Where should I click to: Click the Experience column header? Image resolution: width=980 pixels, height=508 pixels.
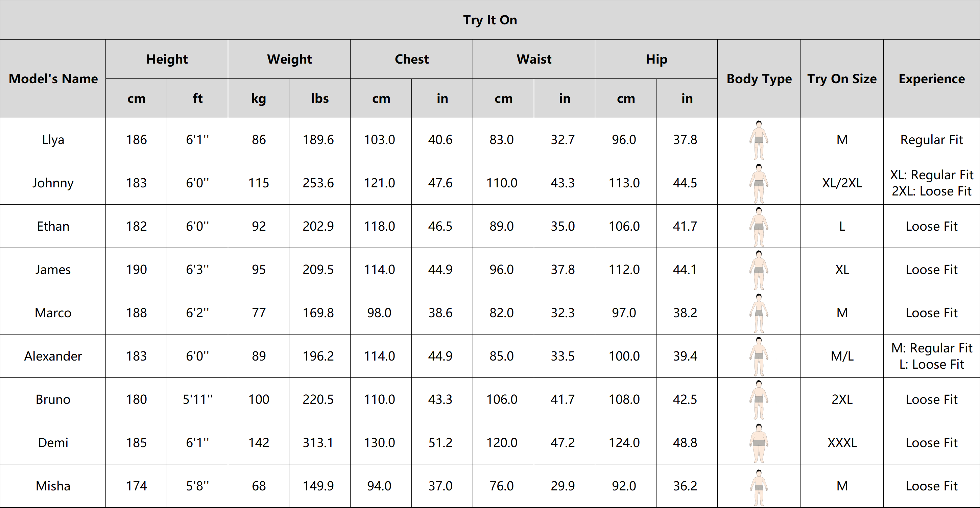click(x=932, y=79)
